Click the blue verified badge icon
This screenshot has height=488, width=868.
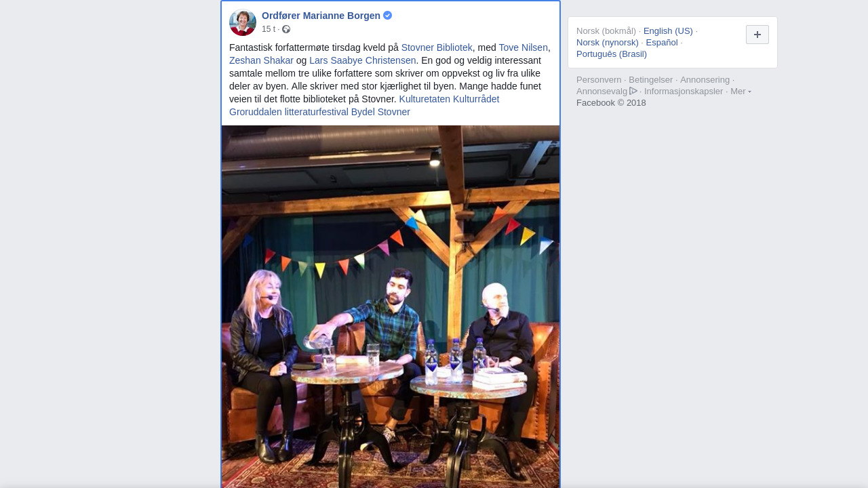(x=387, y=16)
